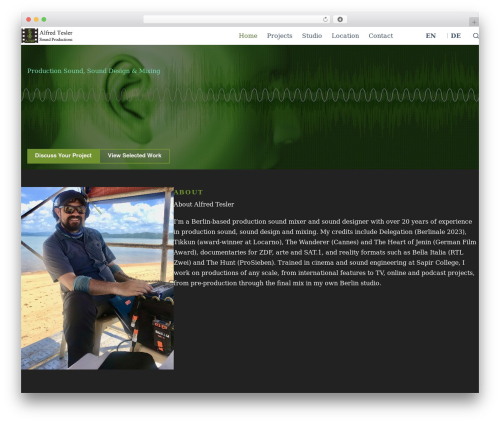The height and width of the screenshot is (423, 500).
Task: Click View Selected Work button
Action: [x=135, y=156]
